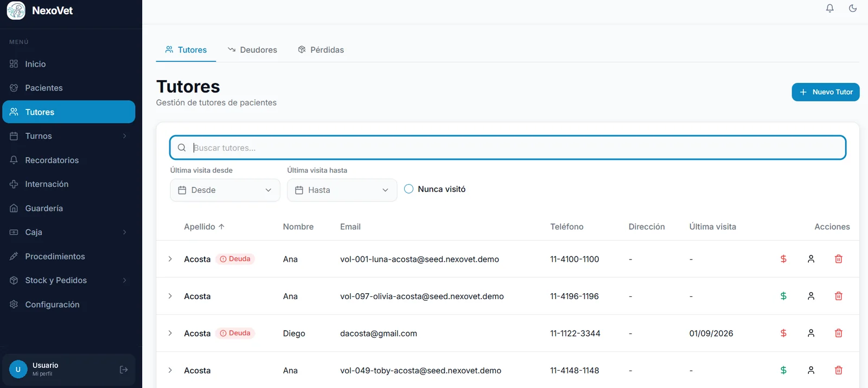Delete tutor with phone 11-4148-1148

coord(839,370)
